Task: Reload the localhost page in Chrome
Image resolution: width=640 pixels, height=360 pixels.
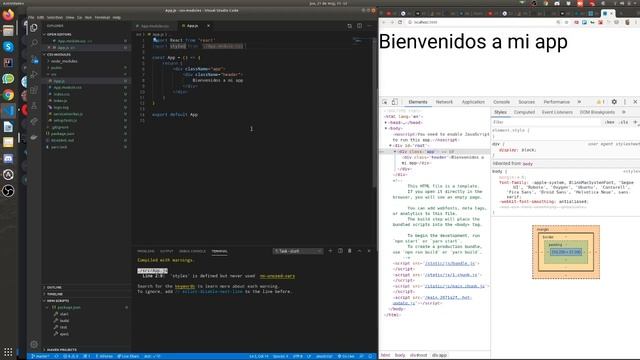Action: pos(400,22)
